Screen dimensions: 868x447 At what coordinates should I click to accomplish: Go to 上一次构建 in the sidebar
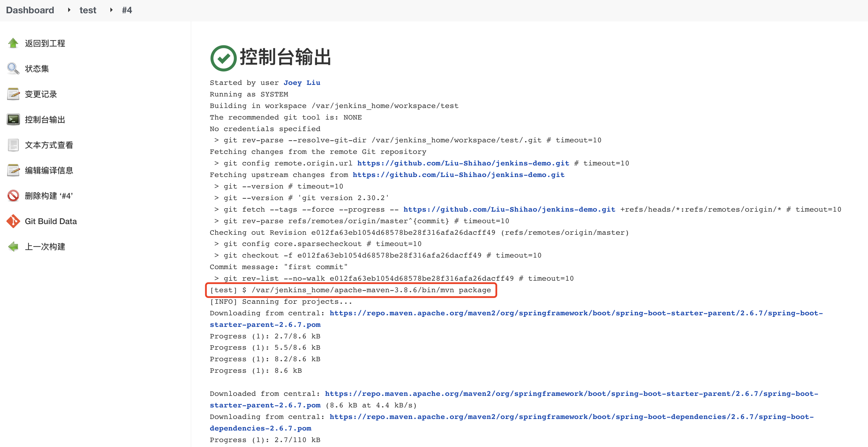45,247
